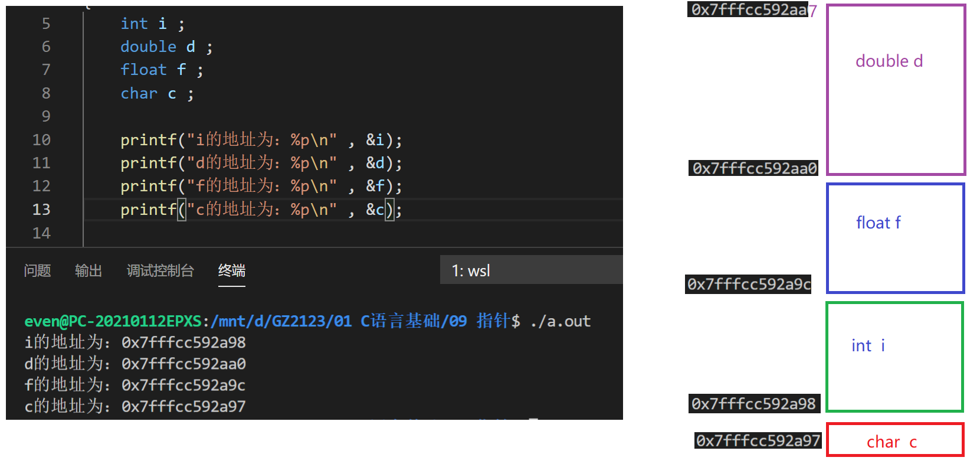This screenshot has height=467, width=980.
Task: Click line number 14 in the gutter
Action: tap(41, 233)
